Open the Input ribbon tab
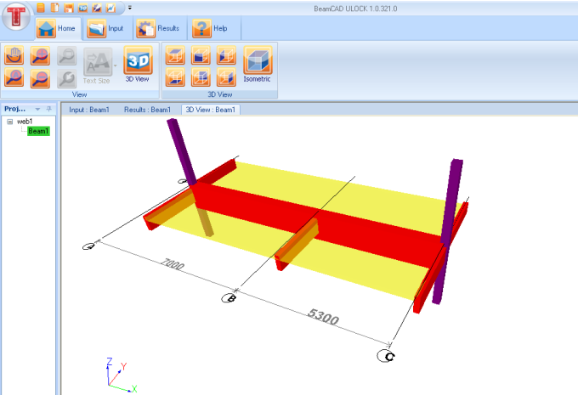 click(106, 28)
